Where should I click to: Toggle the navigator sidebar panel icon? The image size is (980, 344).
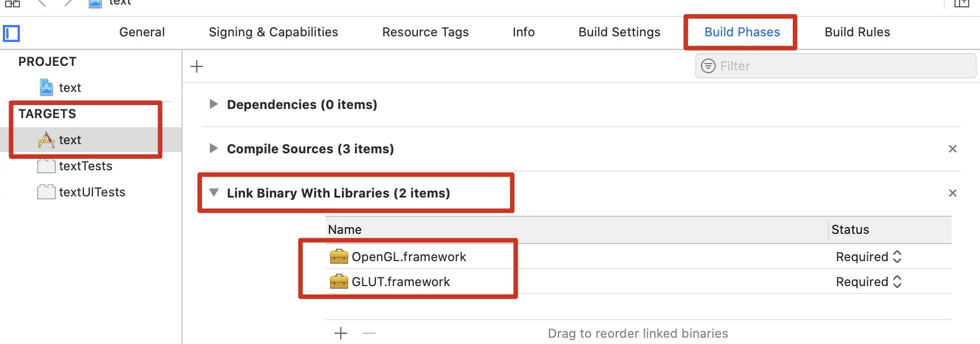point(11,33)
